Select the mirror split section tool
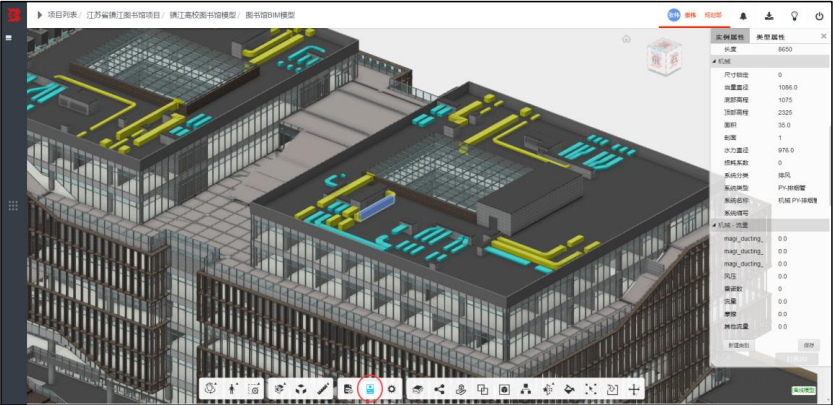This screenshot has width=833, height=405. pos(547,389)
